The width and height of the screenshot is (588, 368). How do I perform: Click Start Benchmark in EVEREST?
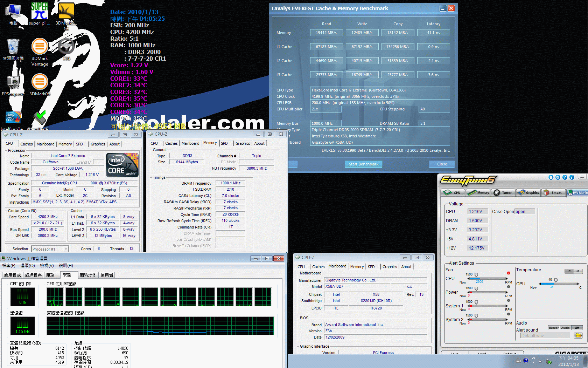(x=363, y=164)
